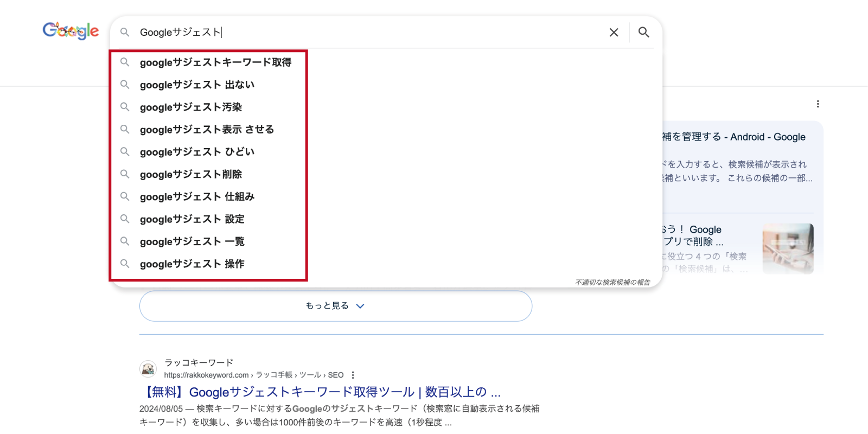Pick suggestion googleサジェスト 仕組み
868x434 pixels.
(x=197, y=196)
